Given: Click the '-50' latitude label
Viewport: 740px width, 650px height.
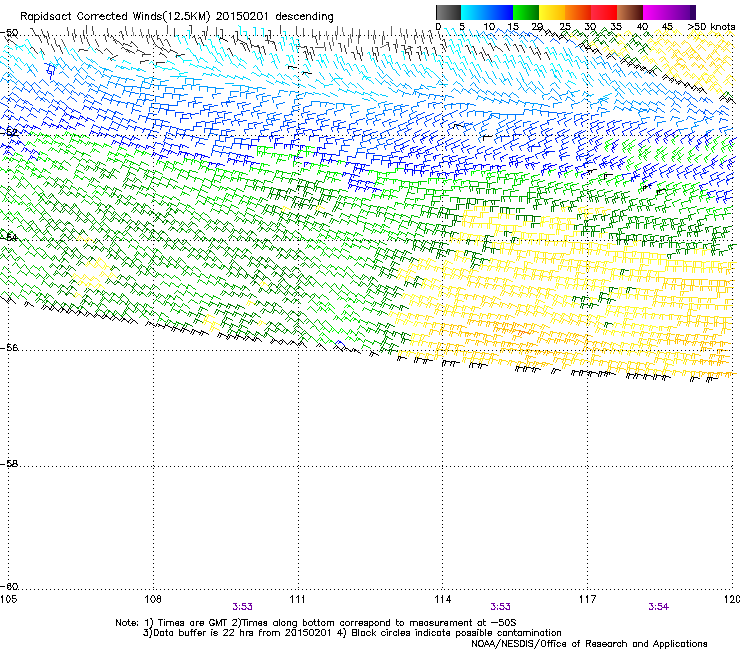Looking at the screenshot, I should point(9,33).
